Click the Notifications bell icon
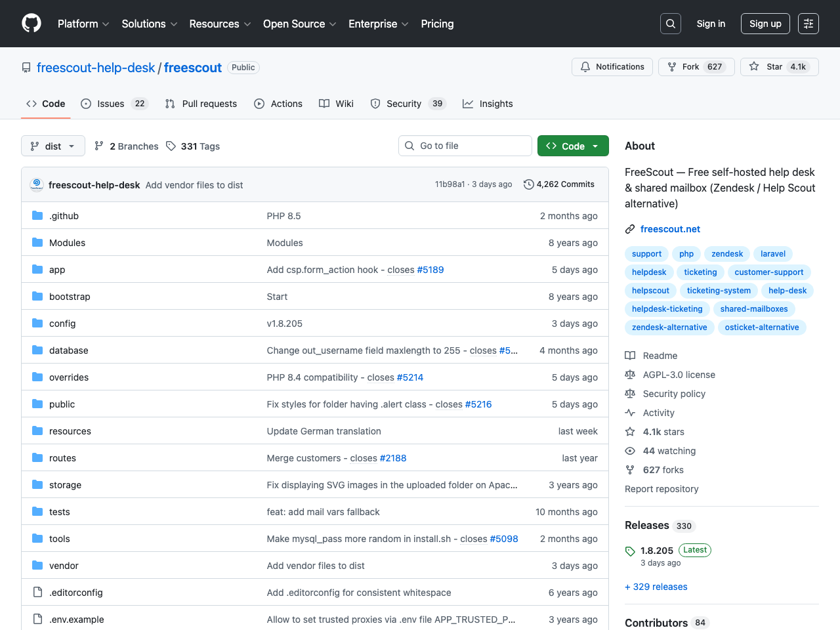Viewport: 840px width, 630px height. (x=585, y=66)
